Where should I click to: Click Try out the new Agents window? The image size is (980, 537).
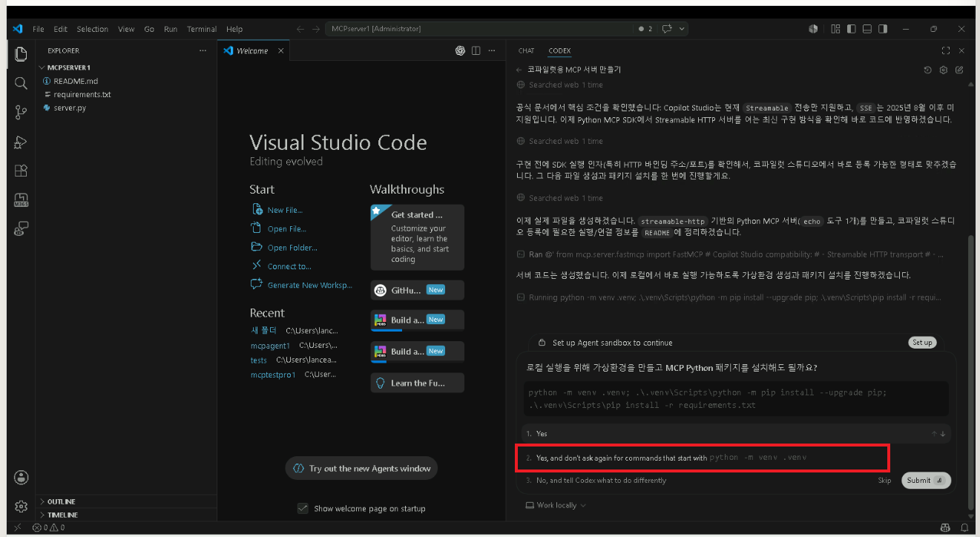[361, 469]
